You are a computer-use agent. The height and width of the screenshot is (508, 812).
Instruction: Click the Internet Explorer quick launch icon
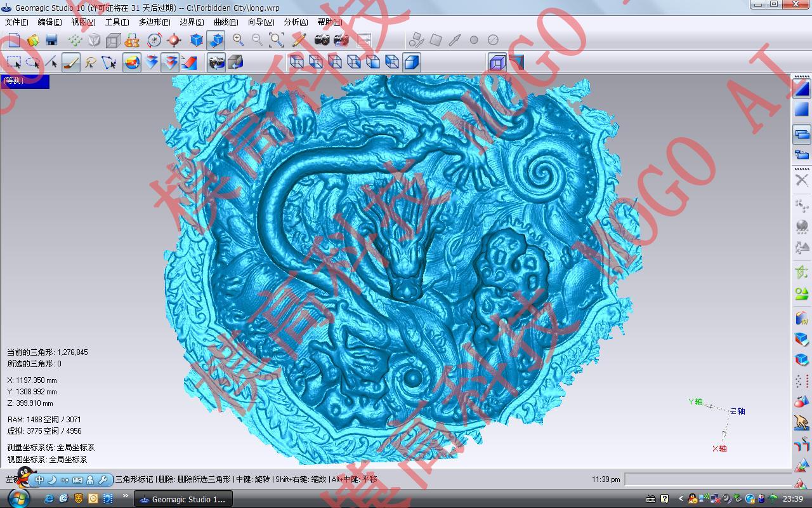click(x=49, y=498)
